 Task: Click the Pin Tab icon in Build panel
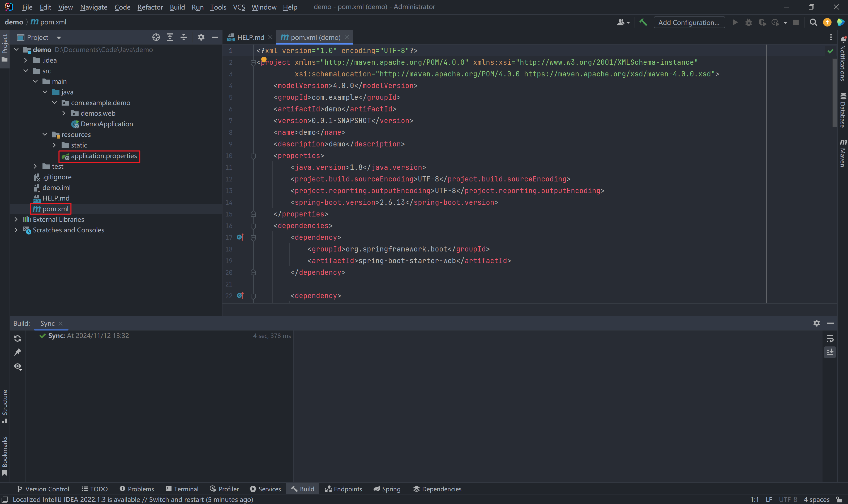[x=18, y=352]
